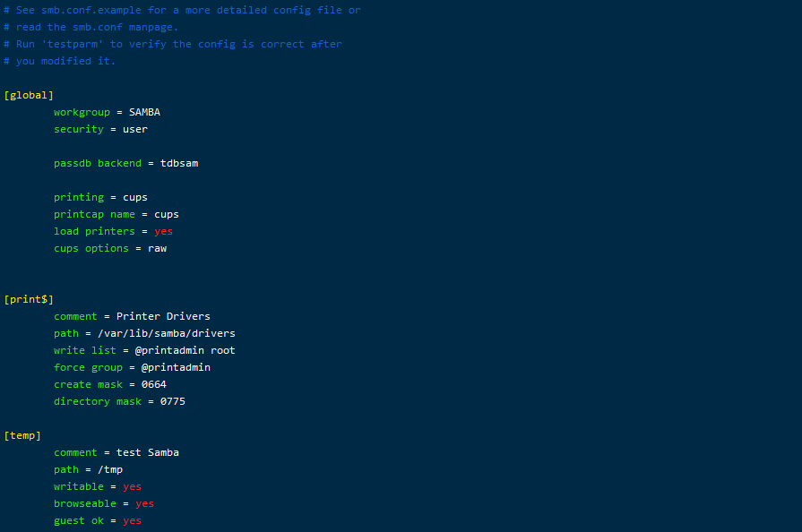The width and height of the screenshot is (802, 532).
Task: Click the "test Samba" comment text
Action: pos(148,452)
